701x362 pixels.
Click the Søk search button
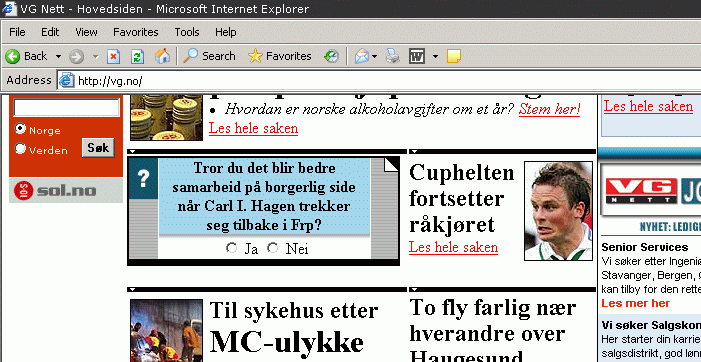98,148
